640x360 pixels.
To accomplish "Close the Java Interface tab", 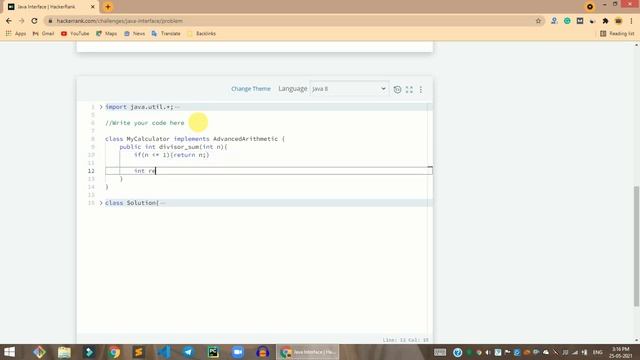I will 93,7.
